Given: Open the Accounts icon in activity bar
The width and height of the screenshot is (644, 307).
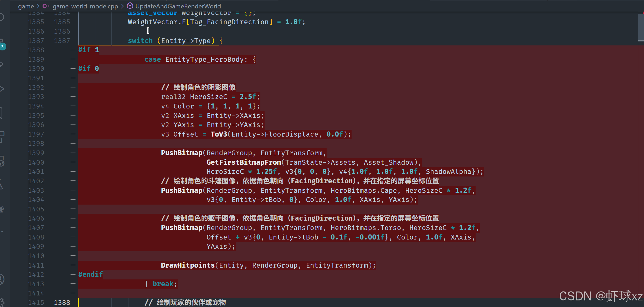Looking at the screenshot, I should click(x=2, y=279).
